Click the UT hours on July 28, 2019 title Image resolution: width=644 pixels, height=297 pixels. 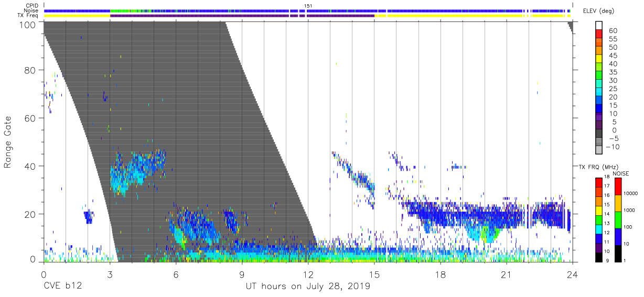click(308, 287)
